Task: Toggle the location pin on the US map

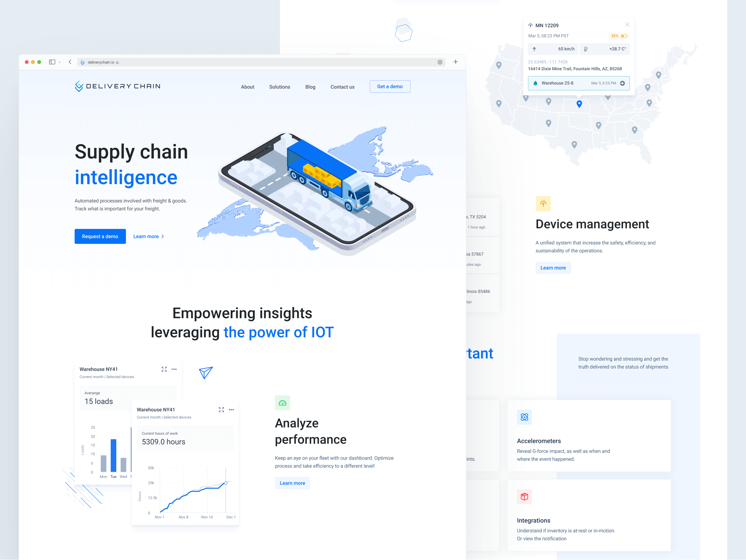Action: [x=578, y=104]
